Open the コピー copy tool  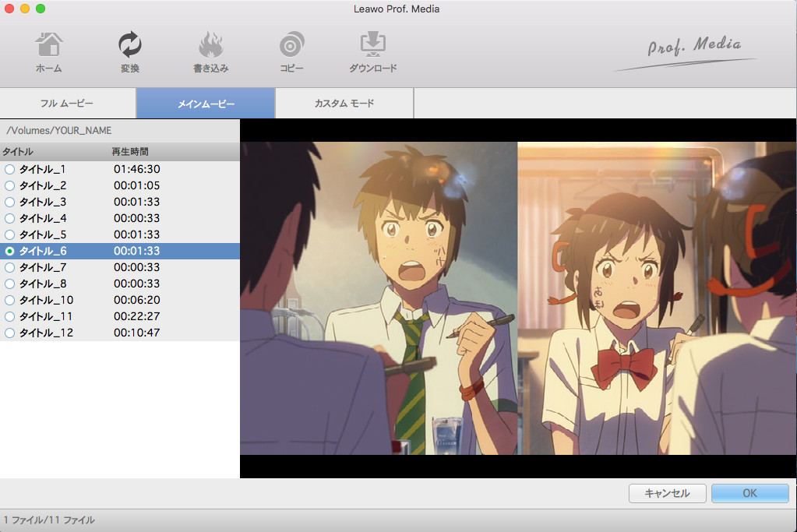point(291,52)
